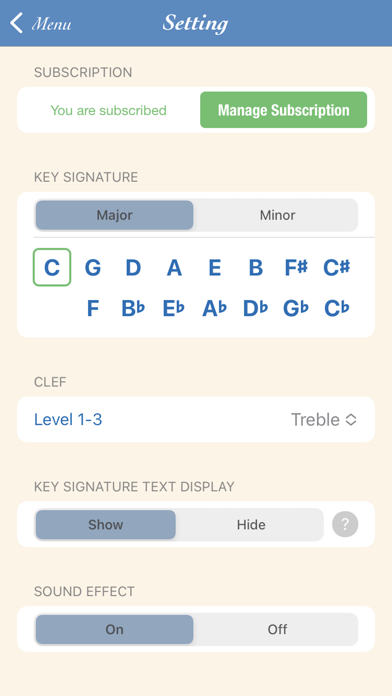Select the F# key signature

coord(296,267)
